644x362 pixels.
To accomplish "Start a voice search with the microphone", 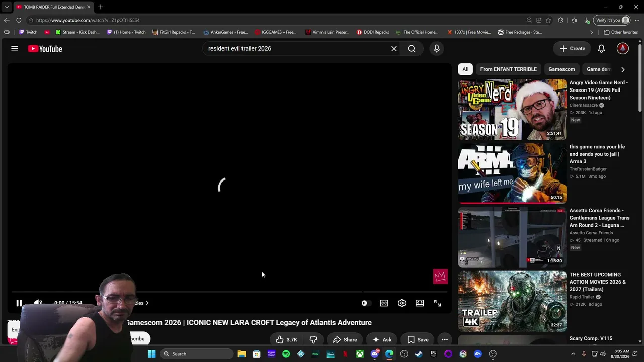I will [x=437, y=49].
